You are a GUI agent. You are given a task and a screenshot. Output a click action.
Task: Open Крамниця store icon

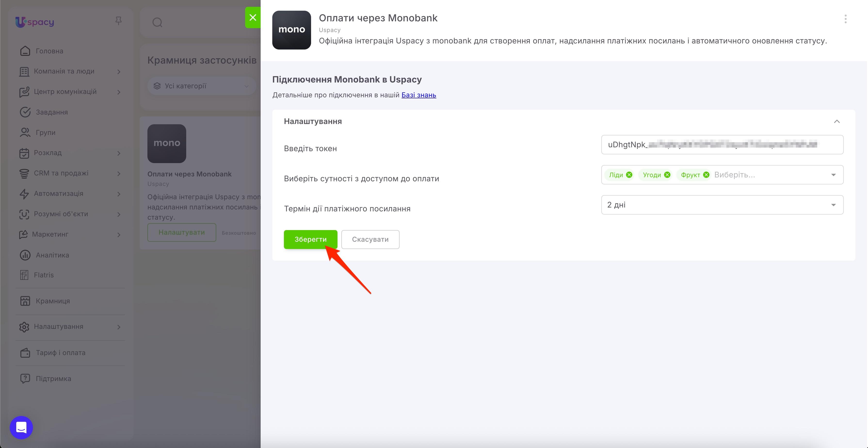(x=25, y=301)
